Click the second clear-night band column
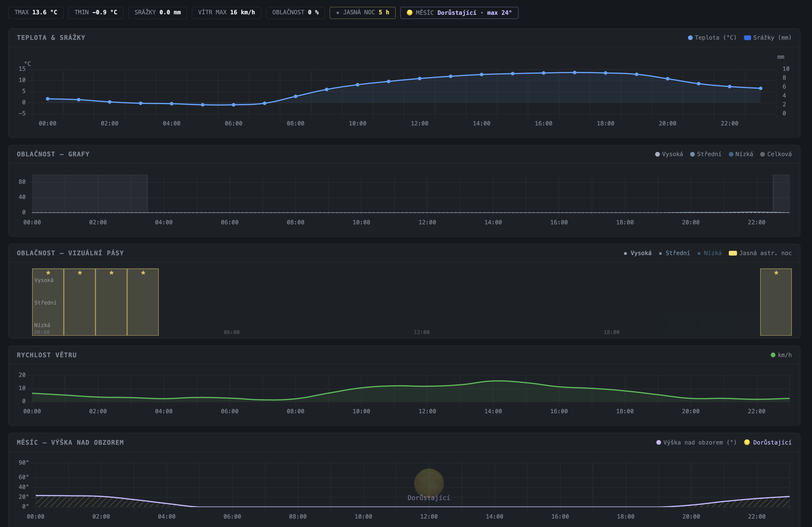812x527 pixels. pos(79,302)
